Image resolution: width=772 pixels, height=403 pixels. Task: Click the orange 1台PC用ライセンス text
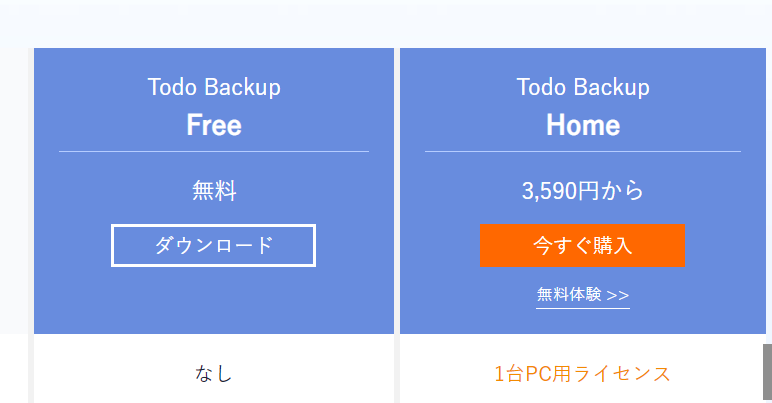tap(582, 374)
